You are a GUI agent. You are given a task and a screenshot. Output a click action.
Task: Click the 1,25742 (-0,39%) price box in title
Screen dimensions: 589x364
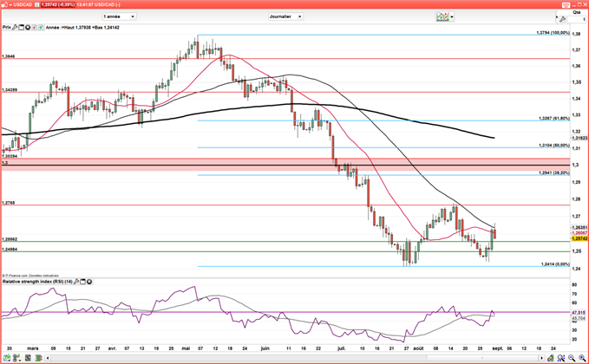pos(58,4)
